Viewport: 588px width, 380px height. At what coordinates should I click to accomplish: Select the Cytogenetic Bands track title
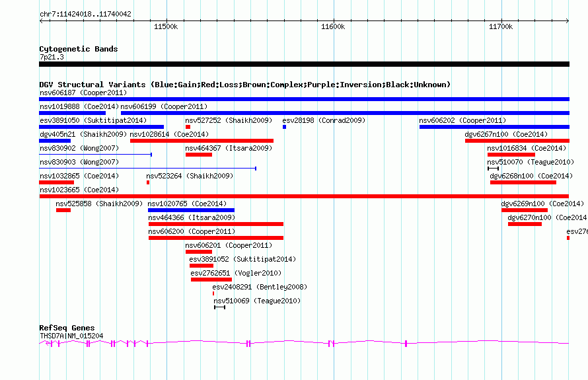(79, 49)
